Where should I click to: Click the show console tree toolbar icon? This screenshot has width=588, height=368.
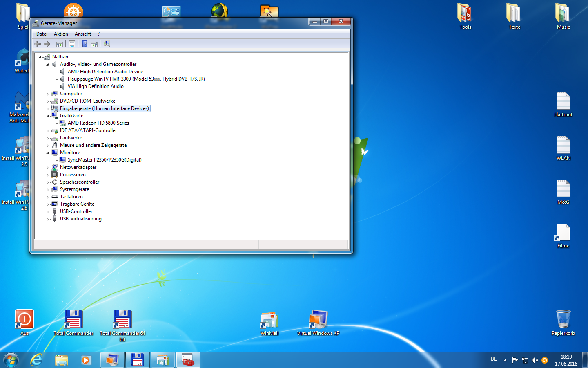tap(60, 44)
